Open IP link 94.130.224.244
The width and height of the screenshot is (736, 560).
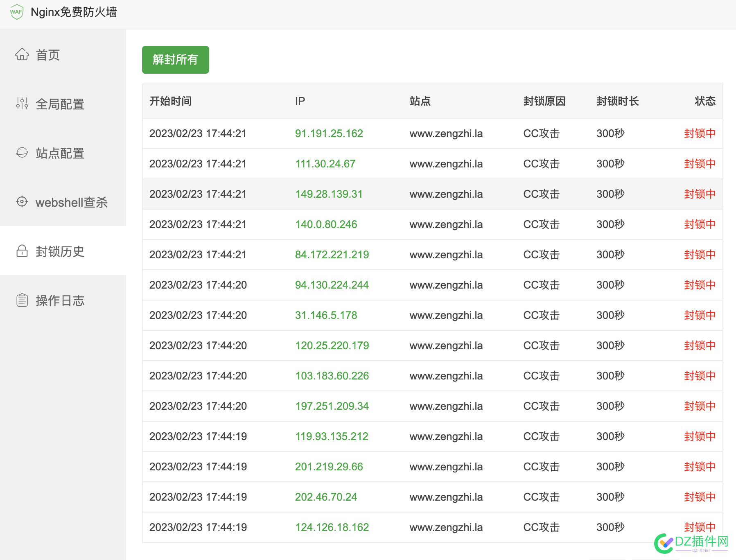tap(332, 285)
